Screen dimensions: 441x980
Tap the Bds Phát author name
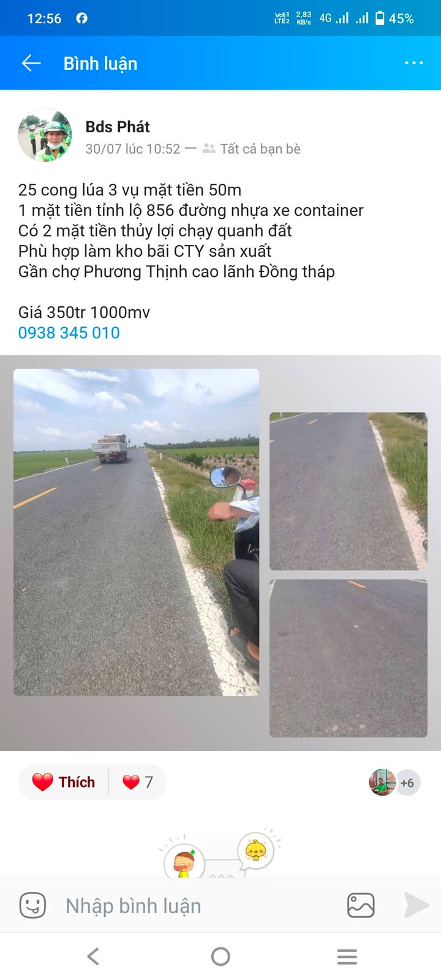[118, 127]
